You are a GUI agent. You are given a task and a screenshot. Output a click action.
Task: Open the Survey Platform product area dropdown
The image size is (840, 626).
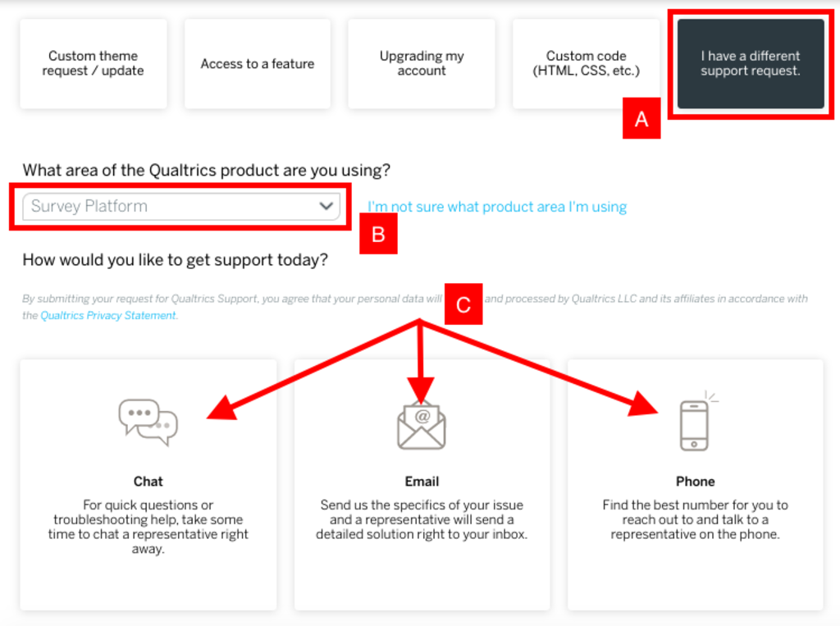(x=180, y=207)
